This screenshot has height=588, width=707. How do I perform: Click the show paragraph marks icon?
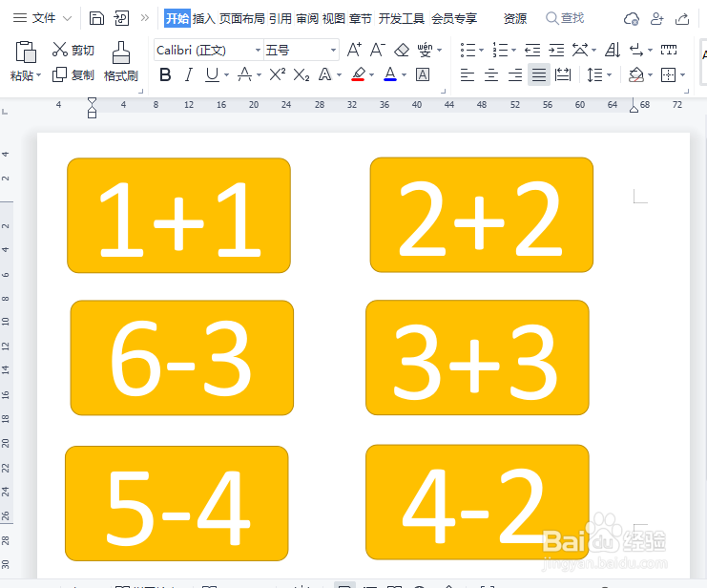pos(636,50)
